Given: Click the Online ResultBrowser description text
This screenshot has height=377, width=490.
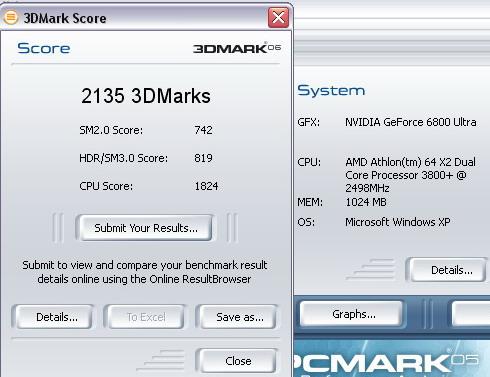Looking at the screenshot, I should (144, 272).
